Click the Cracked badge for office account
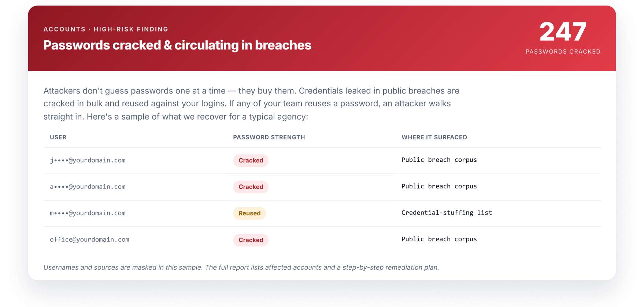The width and height of the screenshot is (644, 307). (251, 240)
